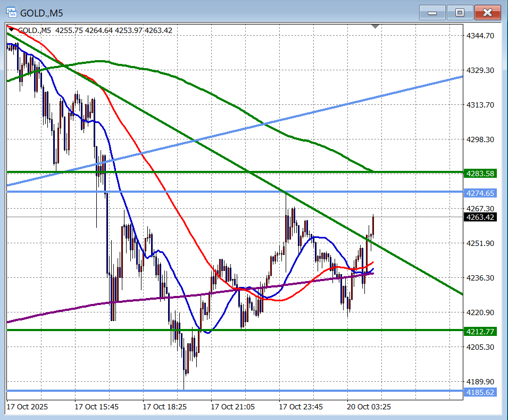Click the 17 Oct 21:05 time axis label
The width and height of the screenshot is (508, 420).
tap(232, 407)
